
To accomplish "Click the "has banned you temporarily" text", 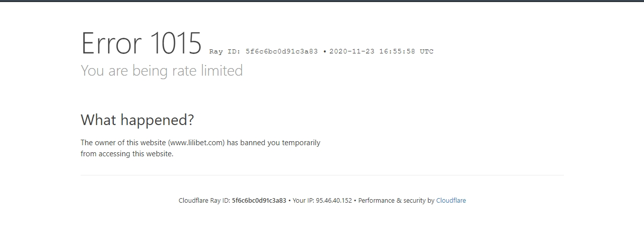I will click(x=273, y=143).
